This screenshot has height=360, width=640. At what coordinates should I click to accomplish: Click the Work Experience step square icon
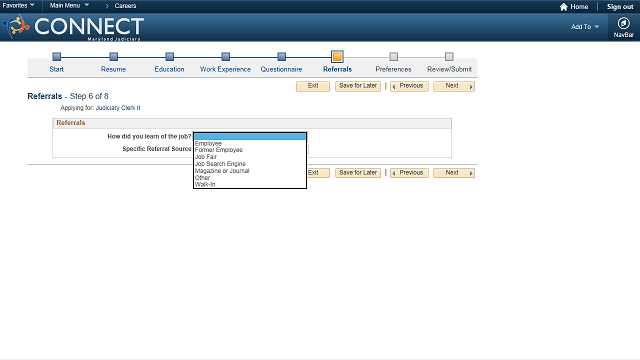click(225, 56)
